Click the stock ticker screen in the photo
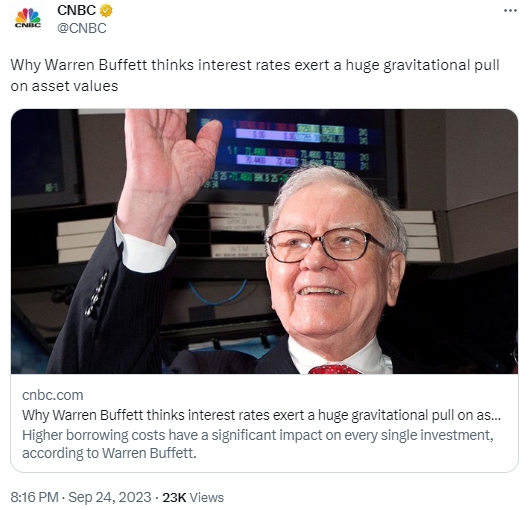This screenshot has height=510, width=529. point(290,152)
